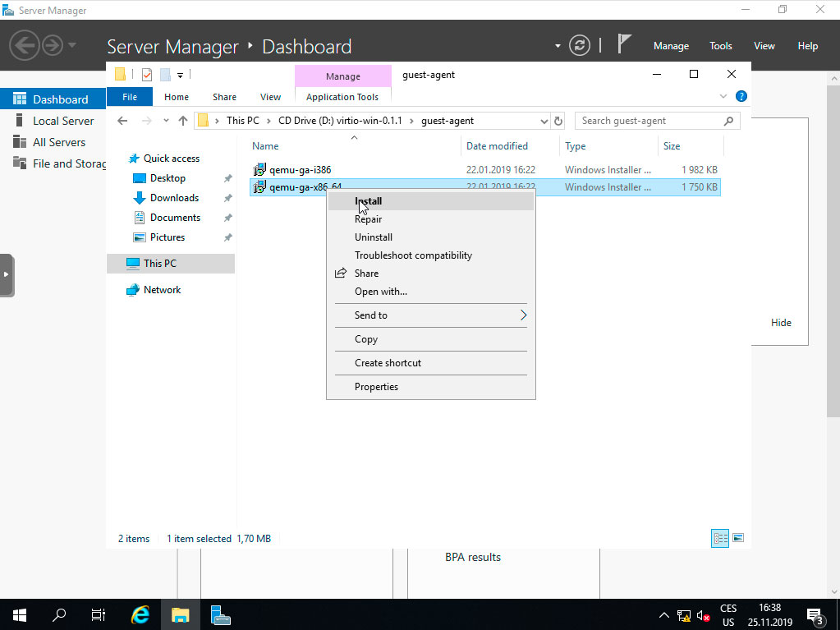
Task: Click the refresh icon beside address bar
Action: coord(558,120)
